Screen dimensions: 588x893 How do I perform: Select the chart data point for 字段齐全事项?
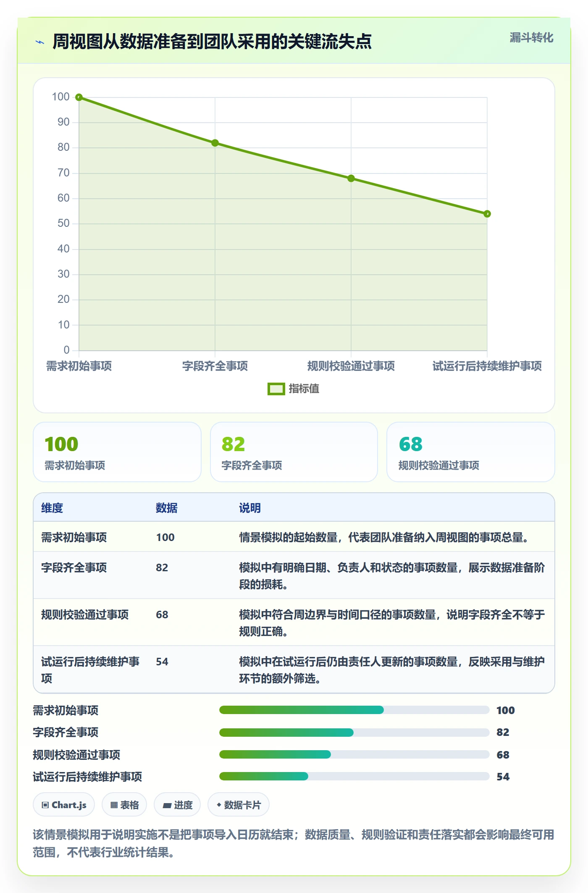(x=215, y=143)
